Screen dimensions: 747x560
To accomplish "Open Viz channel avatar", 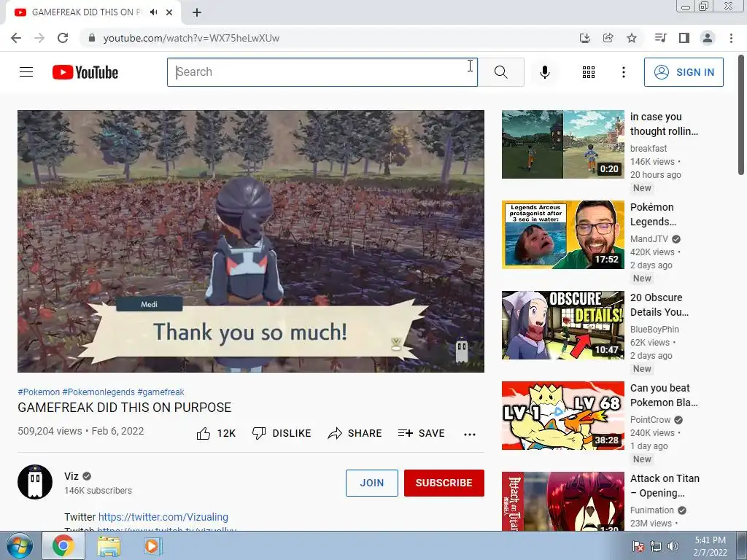I will pyautogui.click(x=35, y=481).
